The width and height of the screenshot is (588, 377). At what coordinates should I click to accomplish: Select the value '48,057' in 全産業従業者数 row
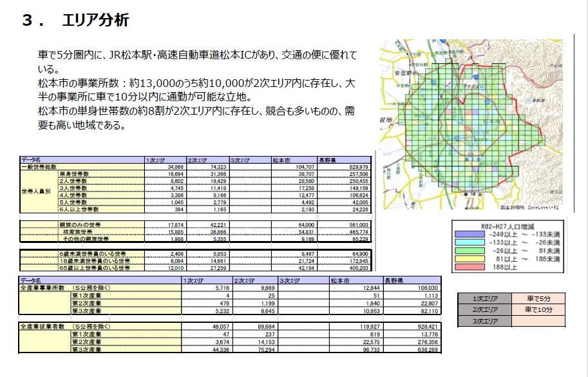click(x=221, y=327)
